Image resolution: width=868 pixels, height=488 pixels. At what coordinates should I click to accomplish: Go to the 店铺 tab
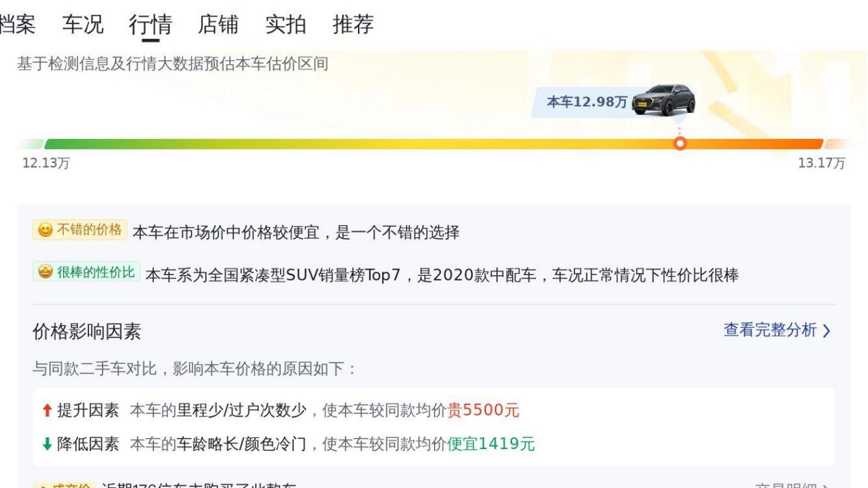tap(218, 25)
